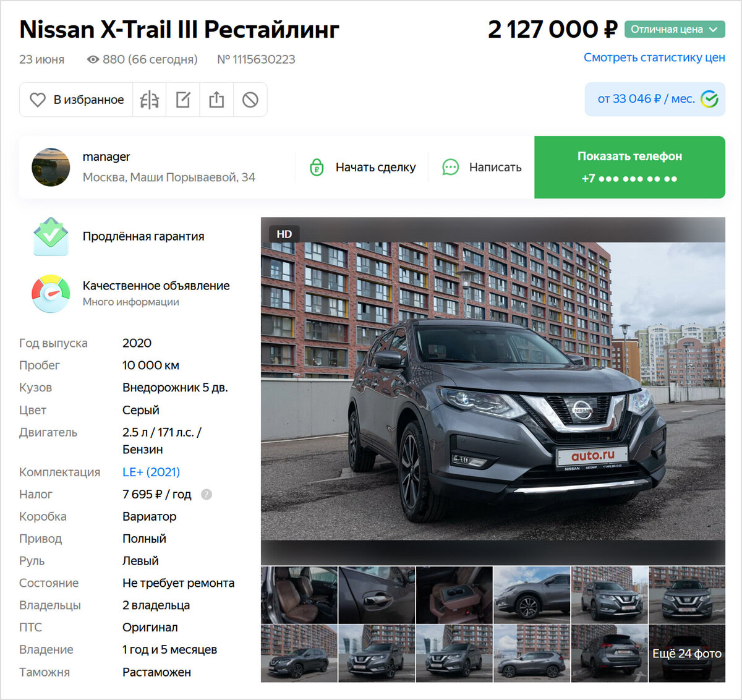Click the '2.5 л / 171 л.с. / Бензин' engine value
This screenshot has width=742, height=700.
point(162,441)
